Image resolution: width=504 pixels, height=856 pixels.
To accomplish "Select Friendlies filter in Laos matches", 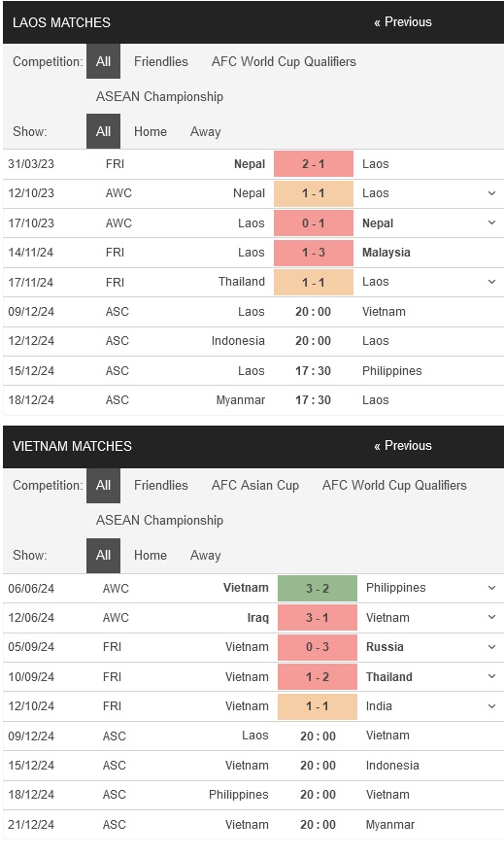I will (x=161, y=61).
